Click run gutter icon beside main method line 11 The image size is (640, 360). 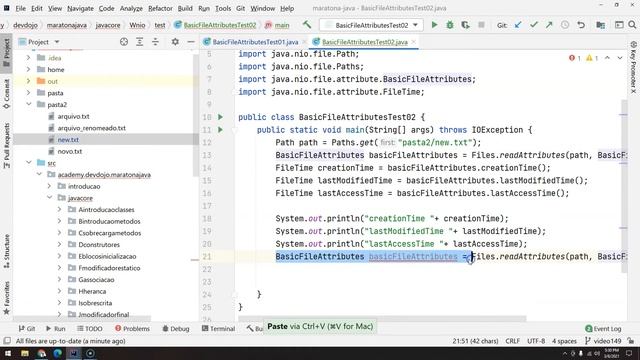(220, 130)
